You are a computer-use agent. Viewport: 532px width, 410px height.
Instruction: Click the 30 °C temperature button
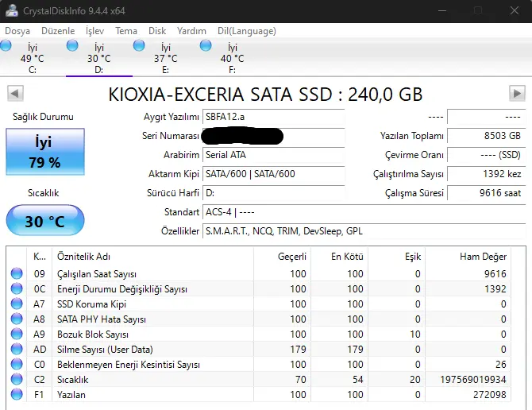pyautogui.click(x=45, y=221)
